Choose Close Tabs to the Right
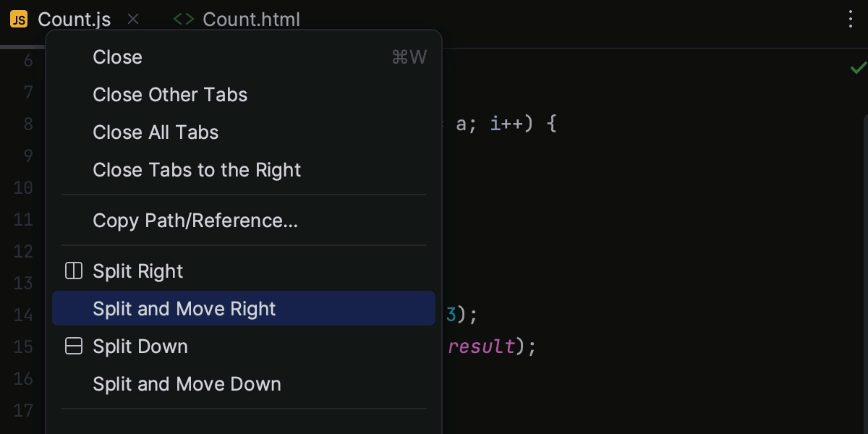The image size is (868, 434). [197, 169]
